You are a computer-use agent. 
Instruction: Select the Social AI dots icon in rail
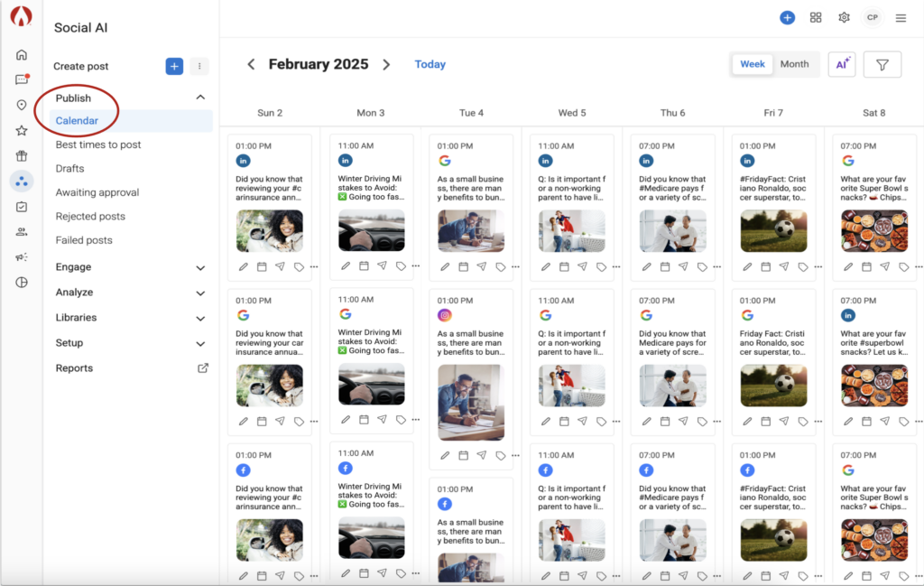tap(22, 181)
